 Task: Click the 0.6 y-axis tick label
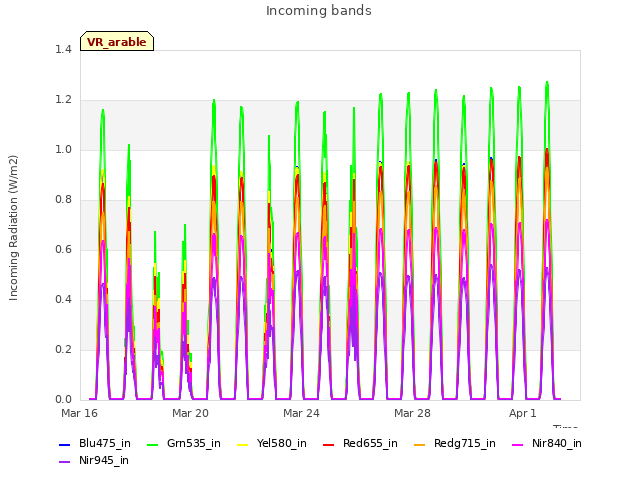click(63, 249)
